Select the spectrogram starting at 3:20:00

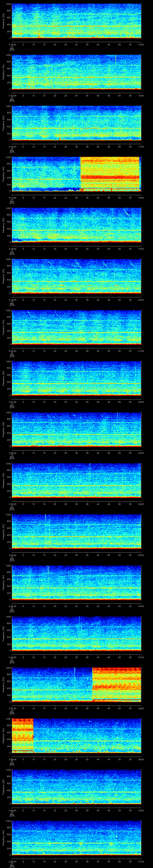coord(76,327)
